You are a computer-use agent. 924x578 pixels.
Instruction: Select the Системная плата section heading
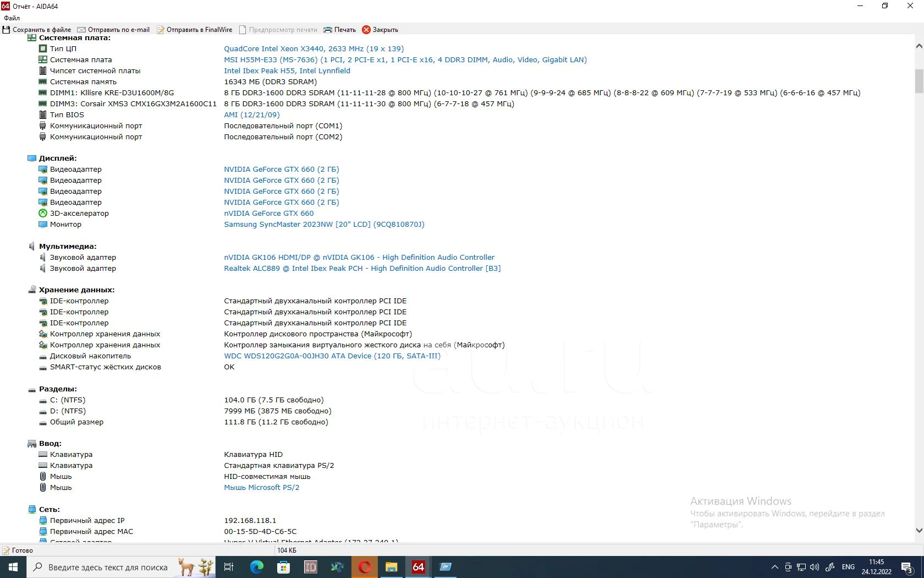75,38
